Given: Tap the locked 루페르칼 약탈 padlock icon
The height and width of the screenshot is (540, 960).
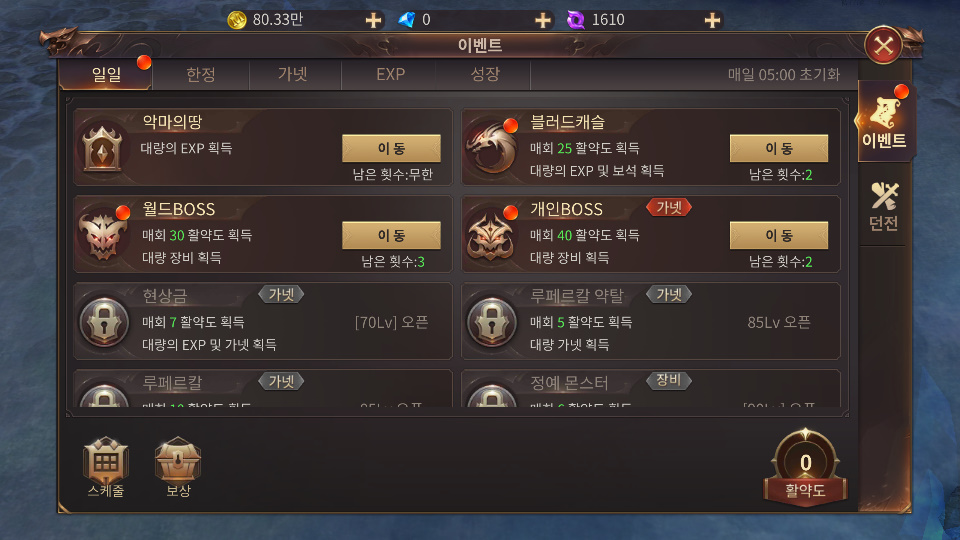Looking at the screenshot, I should 492,322.
